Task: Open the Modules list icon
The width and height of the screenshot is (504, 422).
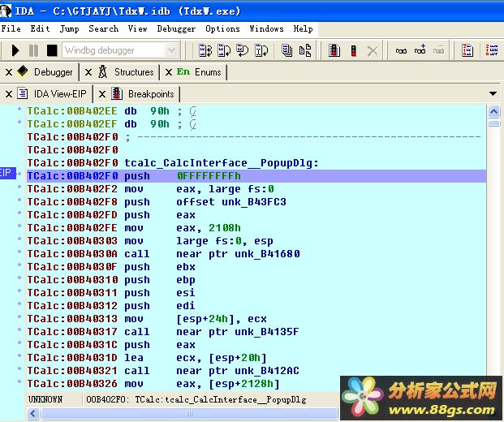Action: 286,50
